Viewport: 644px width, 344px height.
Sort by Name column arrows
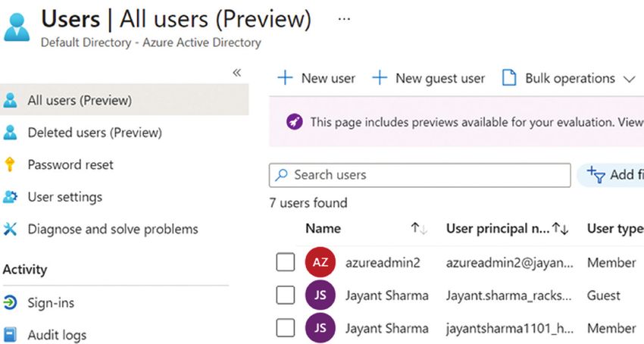[419, 229]
